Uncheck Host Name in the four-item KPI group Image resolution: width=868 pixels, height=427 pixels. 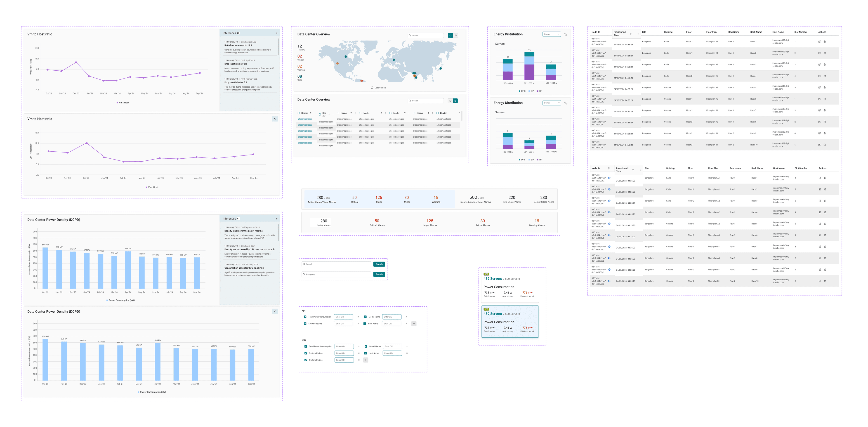pos(365,323)
